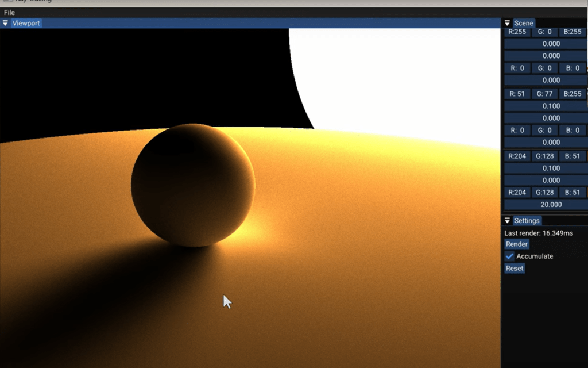588x368 pixels.
Task: Click the R:255 red channel field
Action: [517, 32]
